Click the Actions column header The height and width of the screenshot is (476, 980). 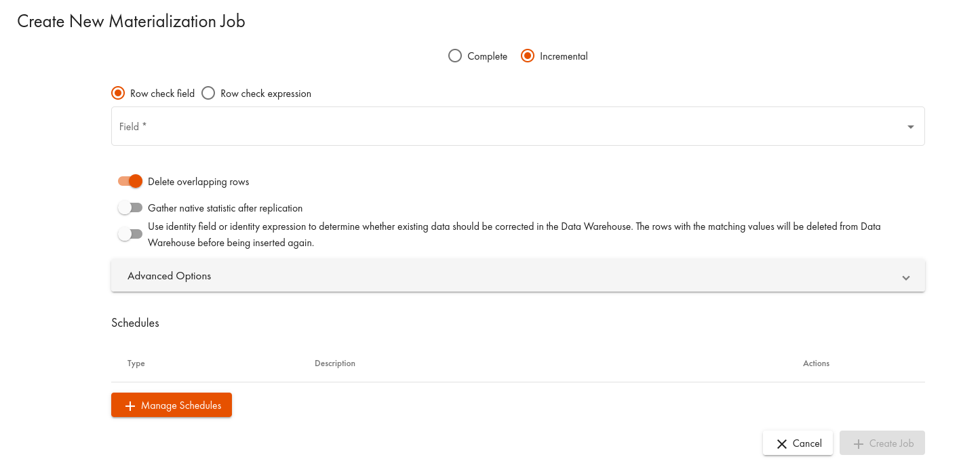[816, 363]
